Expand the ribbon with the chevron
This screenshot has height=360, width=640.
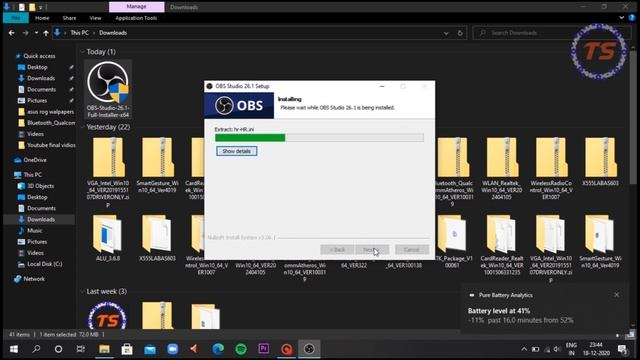point(621,18)
